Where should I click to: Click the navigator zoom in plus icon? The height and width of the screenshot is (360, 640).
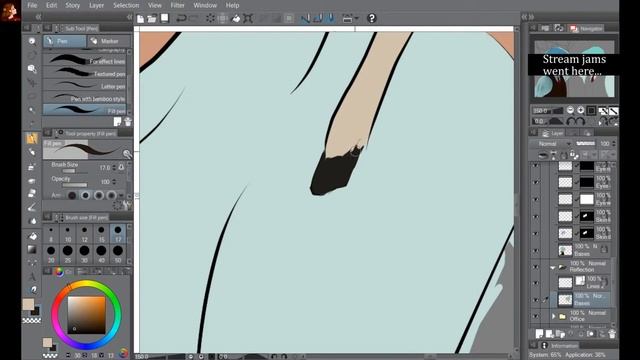click(x=580, y=110)
